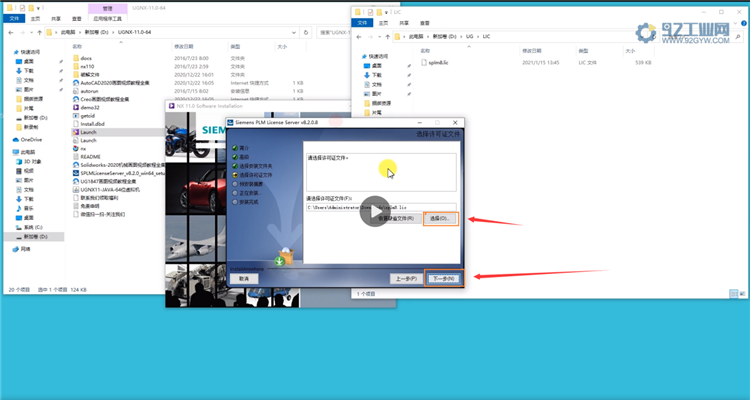Open 文件 tab in LIC window
The height and width of the screenshot is (400, 750).
363,23
